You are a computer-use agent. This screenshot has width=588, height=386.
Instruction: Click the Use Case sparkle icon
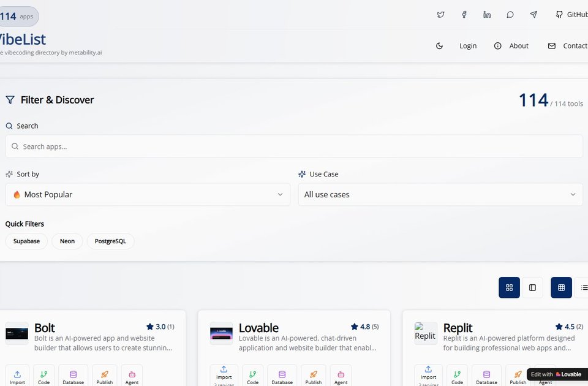point(302,174)
